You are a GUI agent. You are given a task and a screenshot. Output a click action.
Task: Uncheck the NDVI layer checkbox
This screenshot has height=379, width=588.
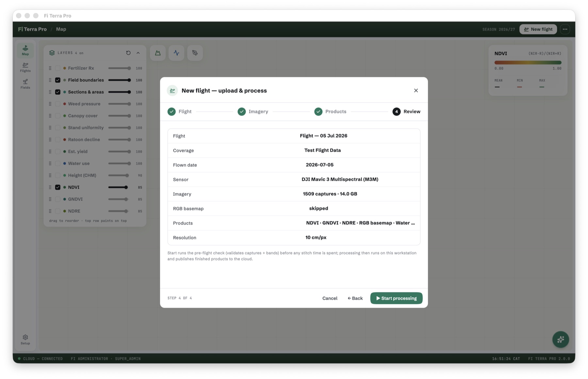click(58, 187)
